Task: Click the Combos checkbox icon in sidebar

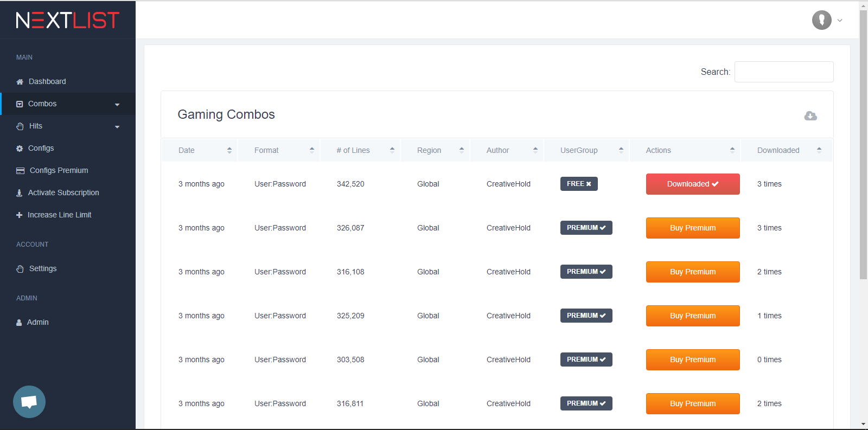Action: click(20, 104)
